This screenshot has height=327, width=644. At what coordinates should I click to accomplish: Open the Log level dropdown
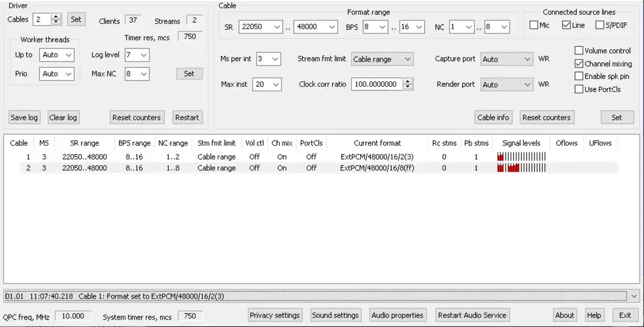[x=137, y=55]
